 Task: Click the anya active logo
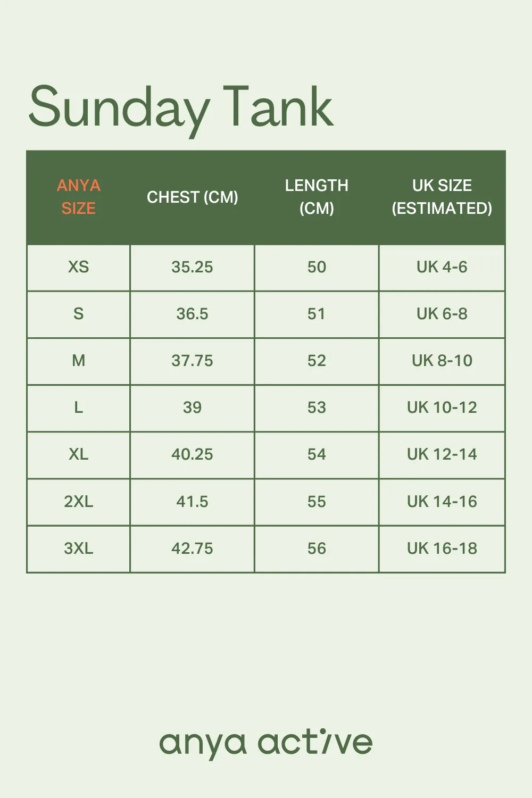(266, 743)
